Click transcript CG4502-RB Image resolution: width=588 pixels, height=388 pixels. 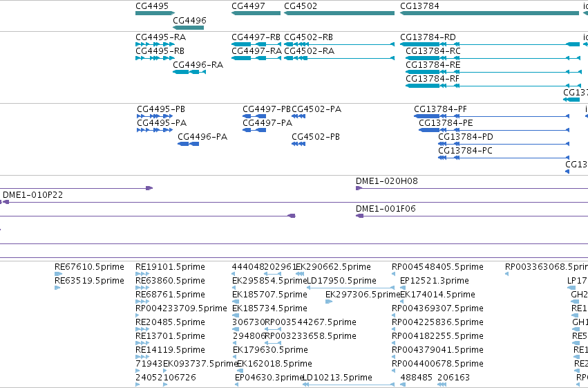339,44
